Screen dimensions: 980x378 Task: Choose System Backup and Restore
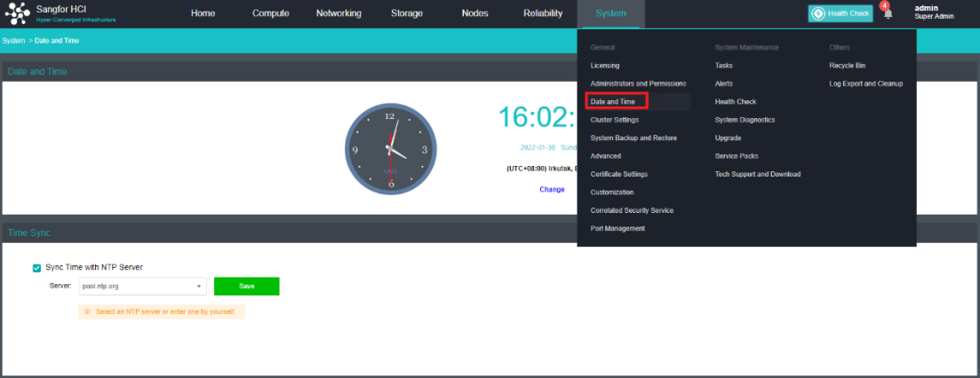tap(633, 138)
